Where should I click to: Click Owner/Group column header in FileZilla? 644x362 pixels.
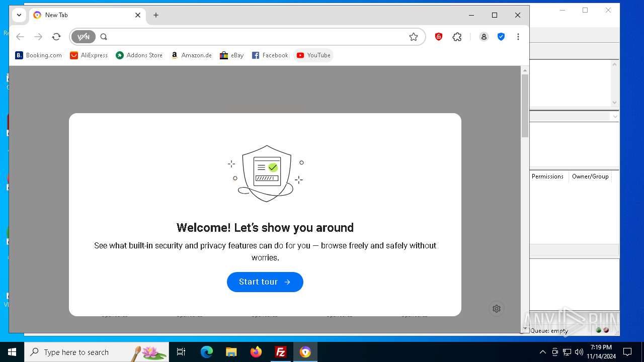[590, 176]
